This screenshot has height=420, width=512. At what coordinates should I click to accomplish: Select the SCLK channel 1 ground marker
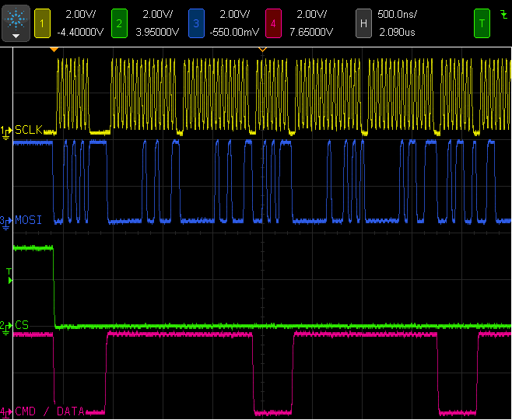[x=6, y=130]
